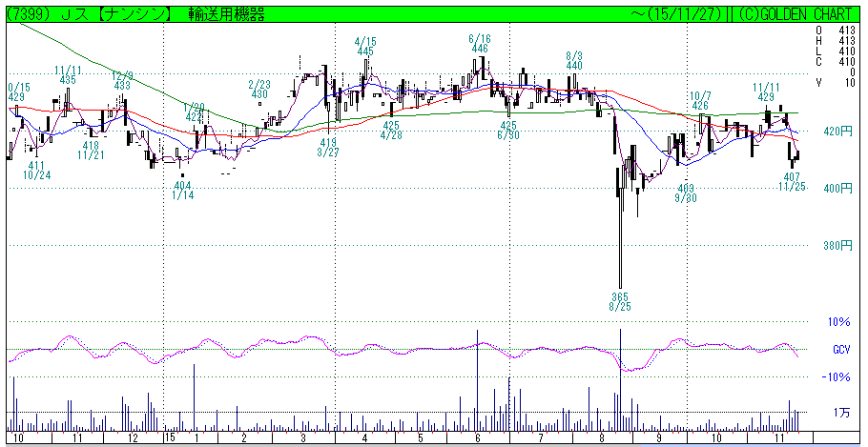The image size is (868, 447).
Task: Click the 418 11/21 low annotation
Action: (x=92, y=151)
